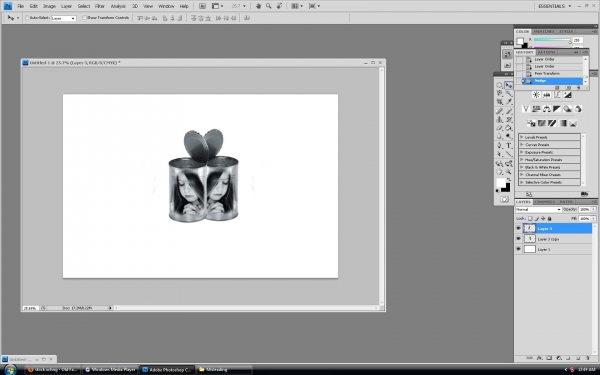This screenshot has width=600, height=375.
Task: Select the Zoom tool in the toolbox
Action: tap(509, 172)
